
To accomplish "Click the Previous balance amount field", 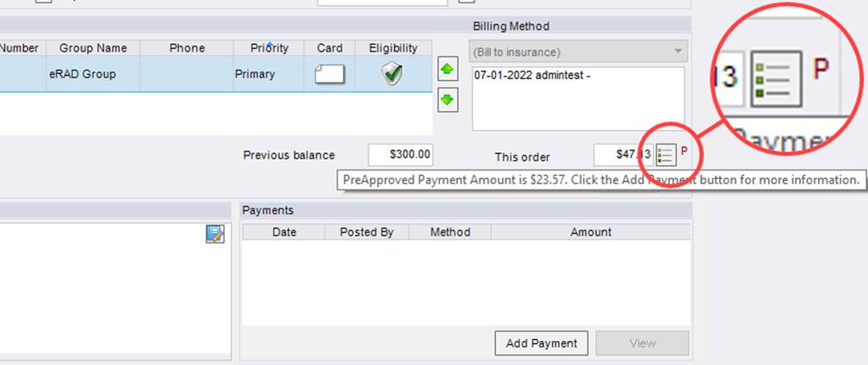I will pyautogui.click(x=400, y=155).
